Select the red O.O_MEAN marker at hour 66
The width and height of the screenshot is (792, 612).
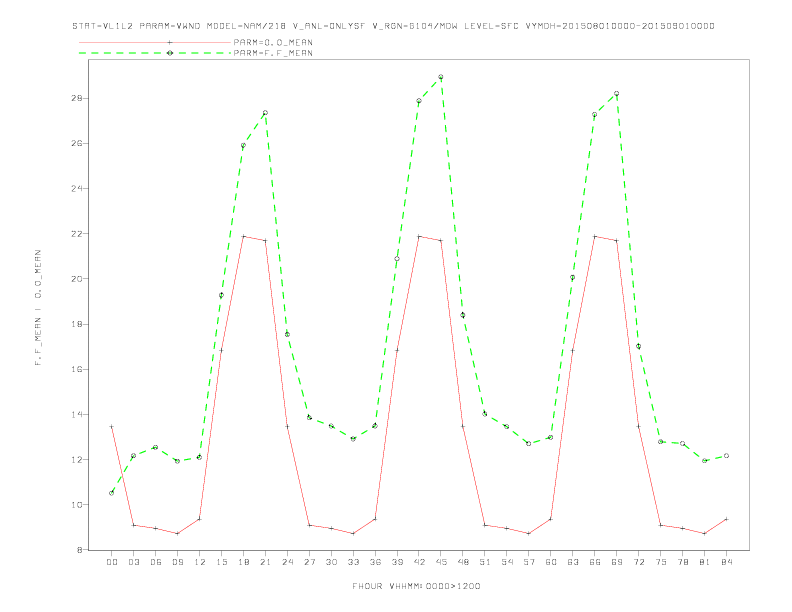coord(595,236)
